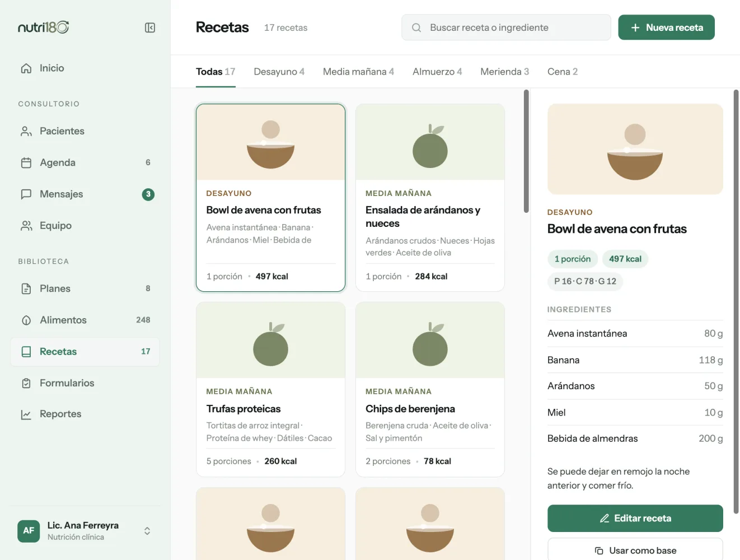Image resolution: width=740 pixels, height=560 pixels.
Task: Click the Editar receta button
Action: click(x=635, y=519)
